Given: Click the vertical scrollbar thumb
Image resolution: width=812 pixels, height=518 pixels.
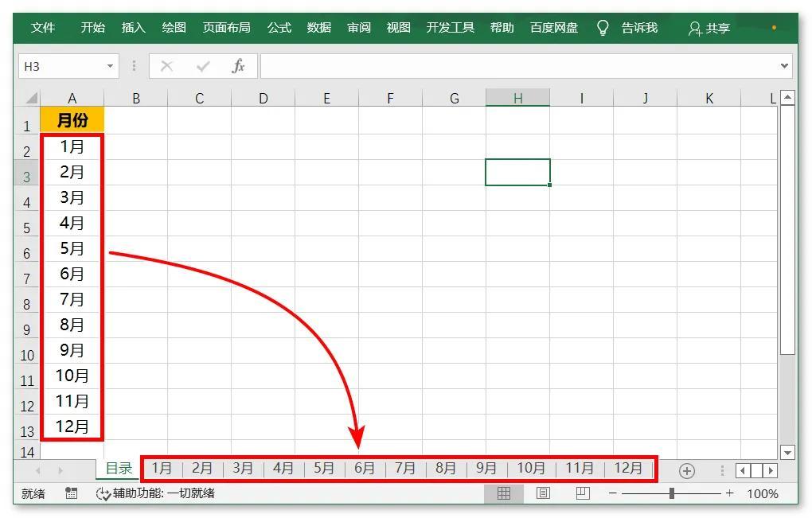Looking at the screenshot, I should coord(787,230).
